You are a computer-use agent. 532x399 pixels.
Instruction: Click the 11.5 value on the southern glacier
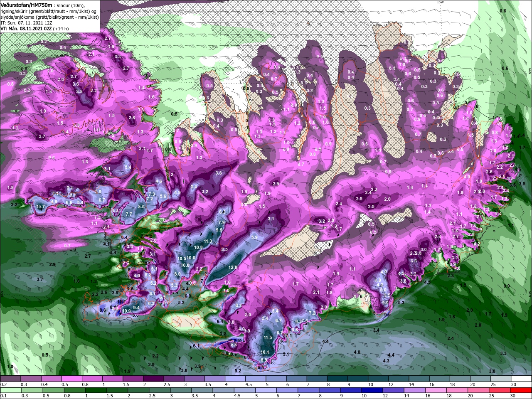[x=268, y=338]
